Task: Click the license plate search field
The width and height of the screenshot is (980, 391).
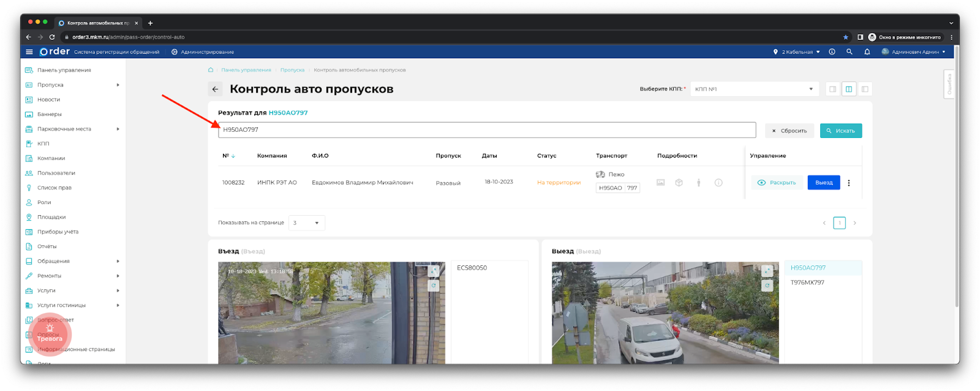Action: (x=487, y=130)
